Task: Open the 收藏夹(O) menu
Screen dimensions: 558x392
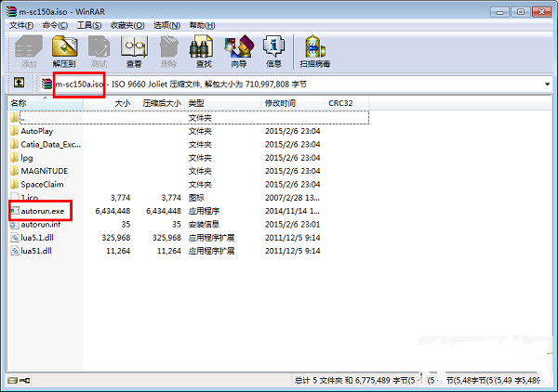Action: click(127, 25)
